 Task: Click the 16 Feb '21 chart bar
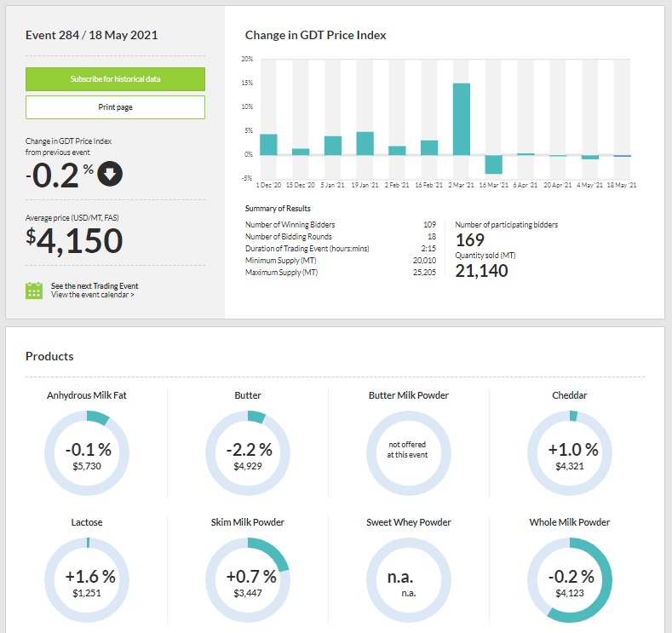[429, 147]
